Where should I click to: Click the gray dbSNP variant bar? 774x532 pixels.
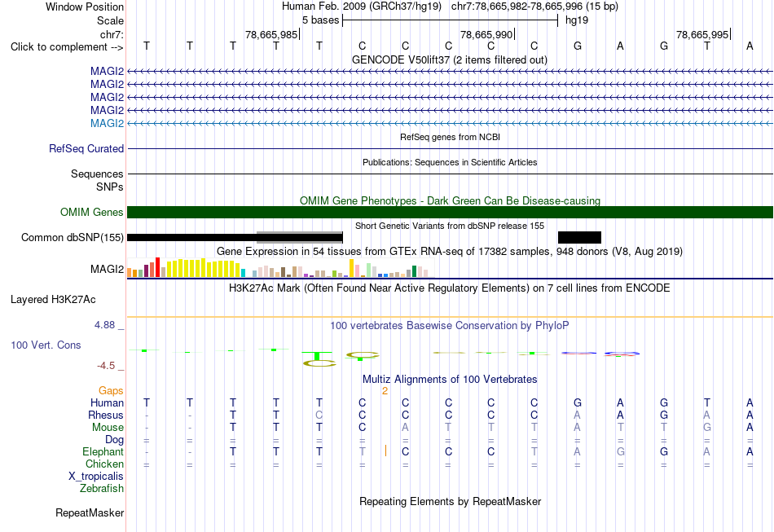pyautogui.click(x=300, y=237)
